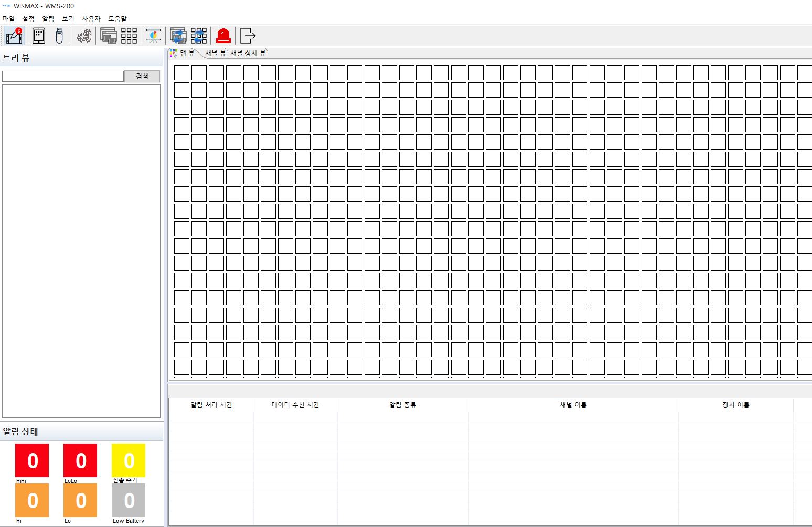Viewport: 812px width, 527px height.
Task: Switch to the 채널 뷰 tab
Action: point(215,53)
